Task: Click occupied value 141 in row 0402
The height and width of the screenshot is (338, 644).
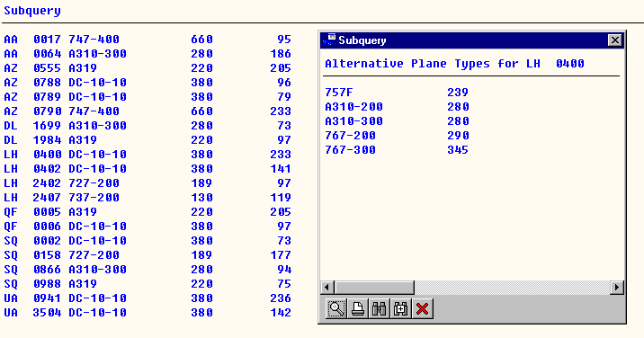Action: (281, 169)
